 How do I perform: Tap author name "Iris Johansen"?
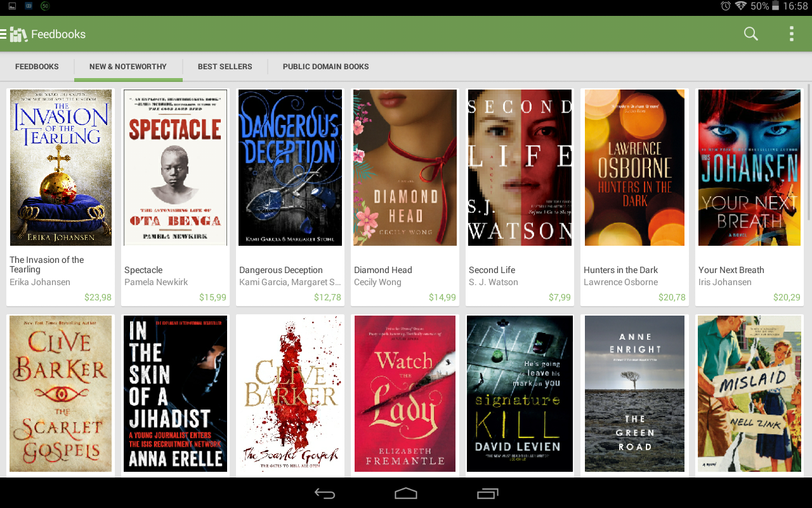725,282
